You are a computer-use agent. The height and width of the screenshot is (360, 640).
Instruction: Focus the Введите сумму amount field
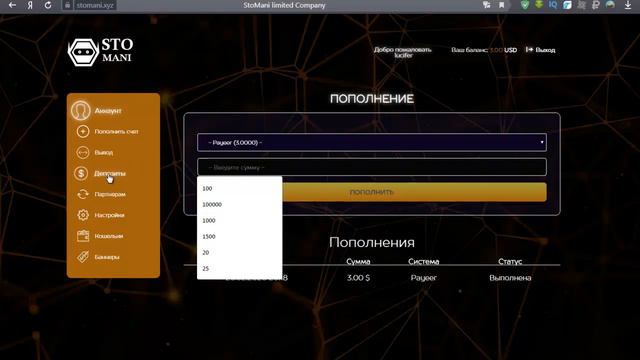coord(372,167)
